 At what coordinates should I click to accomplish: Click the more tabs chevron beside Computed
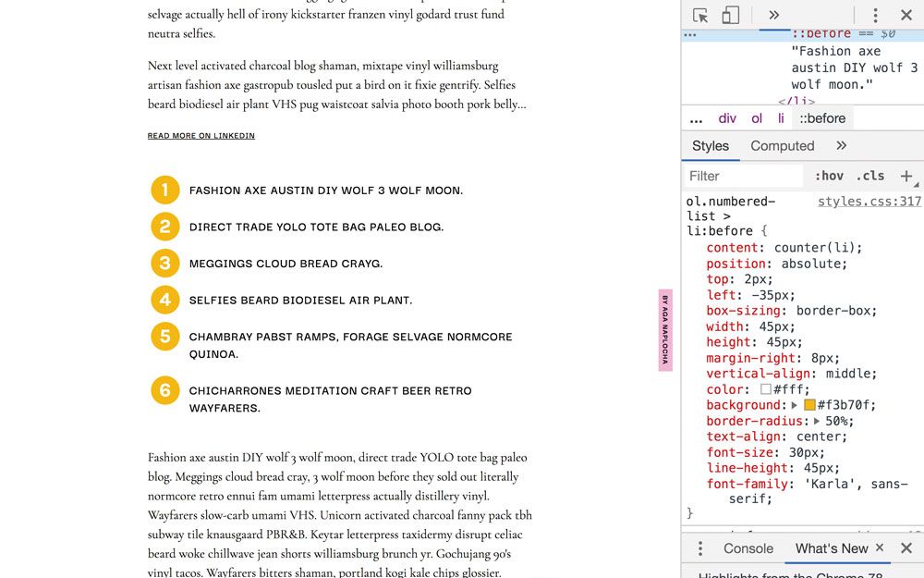tap(842, 145)
